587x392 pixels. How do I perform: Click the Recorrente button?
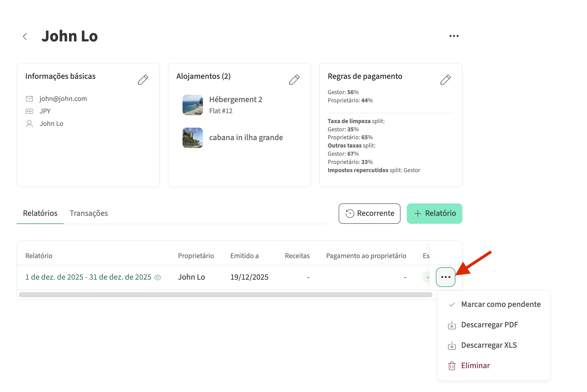[369, 213]
